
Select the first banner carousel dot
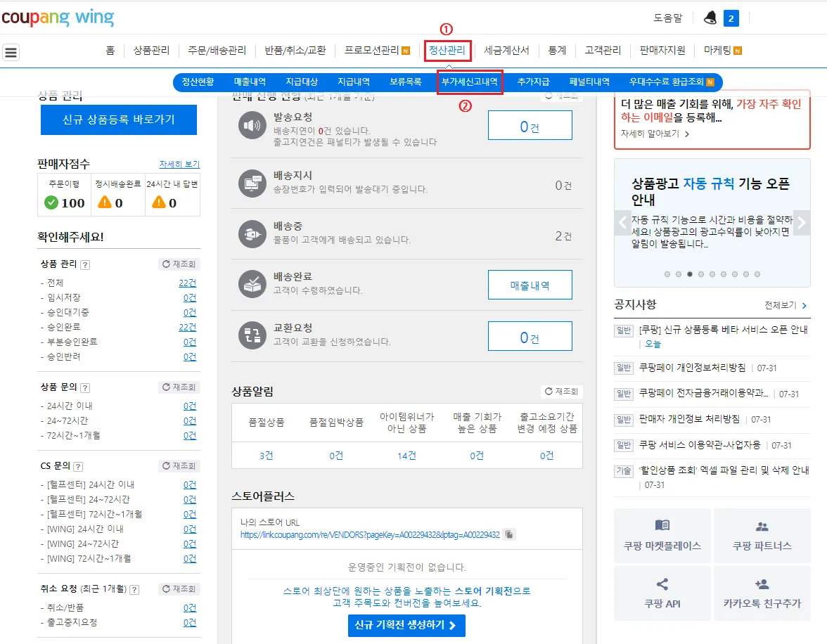pyautogui.click(x=667, y=274)
